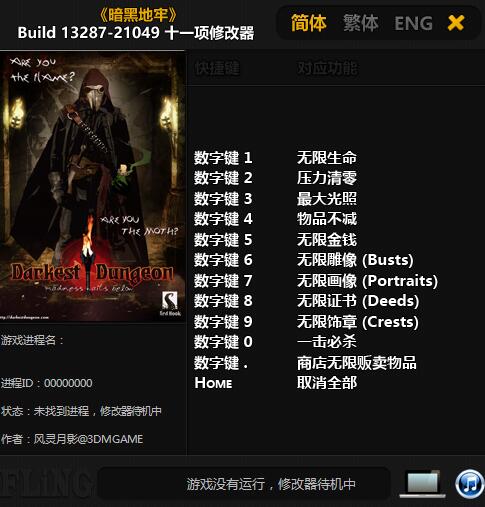Screen dimensions: 485x507
Task: Toggle 无限生命 cheat option
Action: tap(327, 158)
